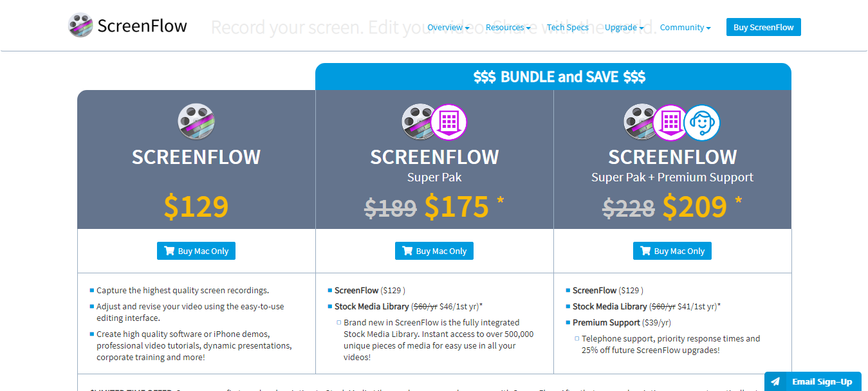Expand the Community menu
The width and height of the screenshot is (868, 391).
coord(685,27)
